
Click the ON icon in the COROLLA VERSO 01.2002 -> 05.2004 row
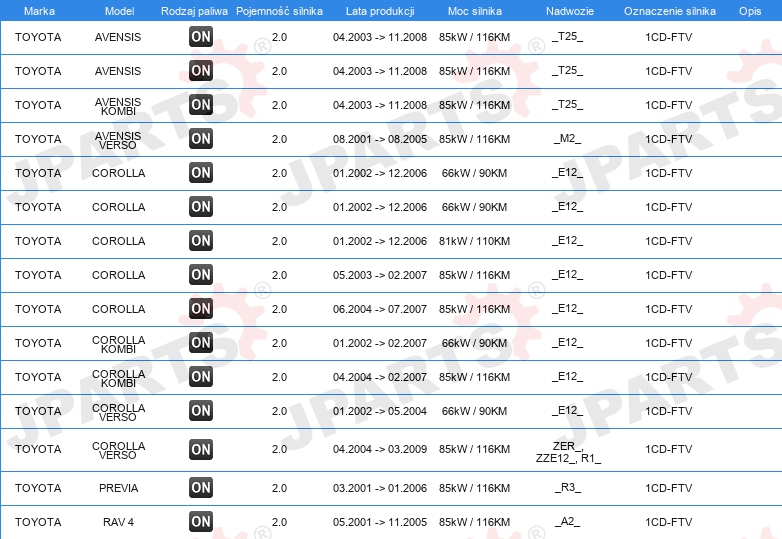(x=201, y=411)
